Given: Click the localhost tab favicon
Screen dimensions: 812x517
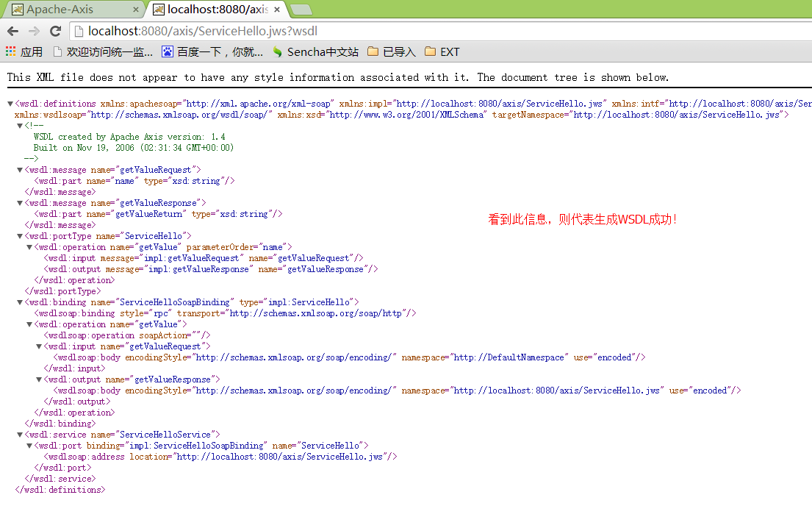Looking at the screenshot, I should pos(159,10).
